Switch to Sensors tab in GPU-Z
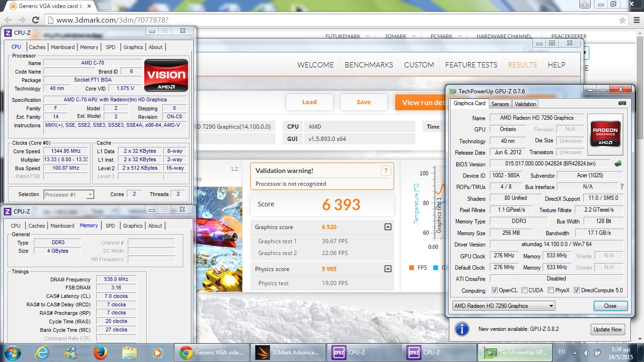 500,104
